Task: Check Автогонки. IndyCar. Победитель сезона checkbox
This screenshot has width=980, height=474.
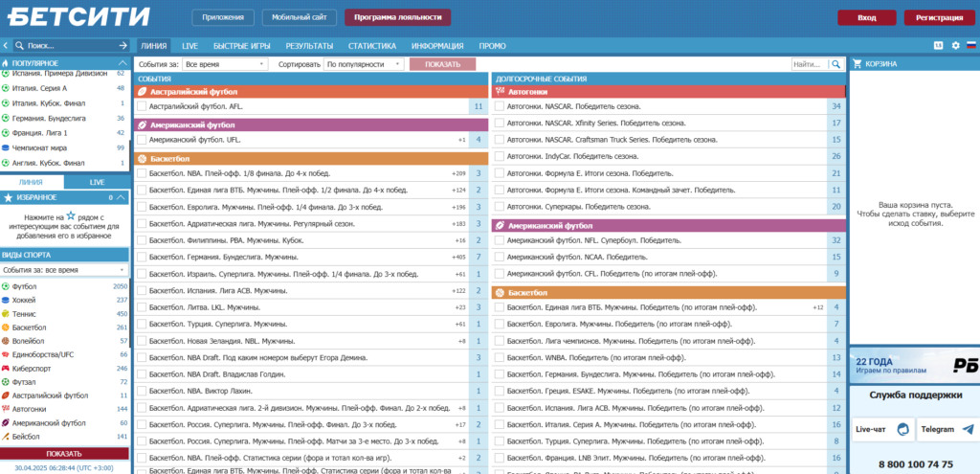Action: click(x=500, y=156)
